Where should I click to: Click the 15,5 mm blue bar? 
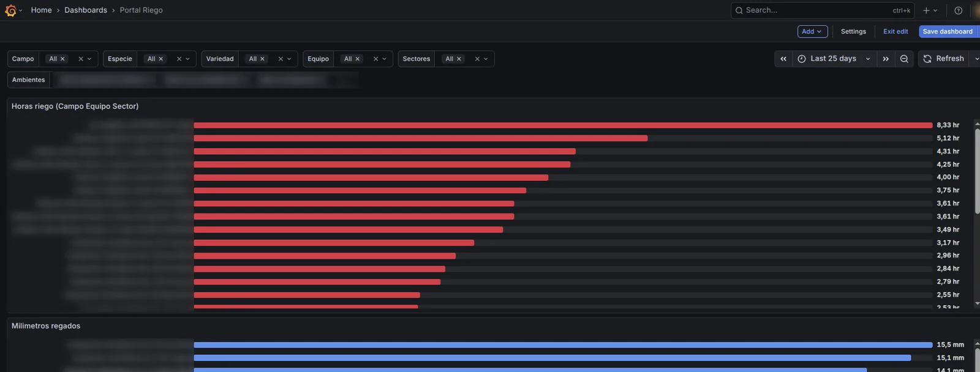pos(563,345)
